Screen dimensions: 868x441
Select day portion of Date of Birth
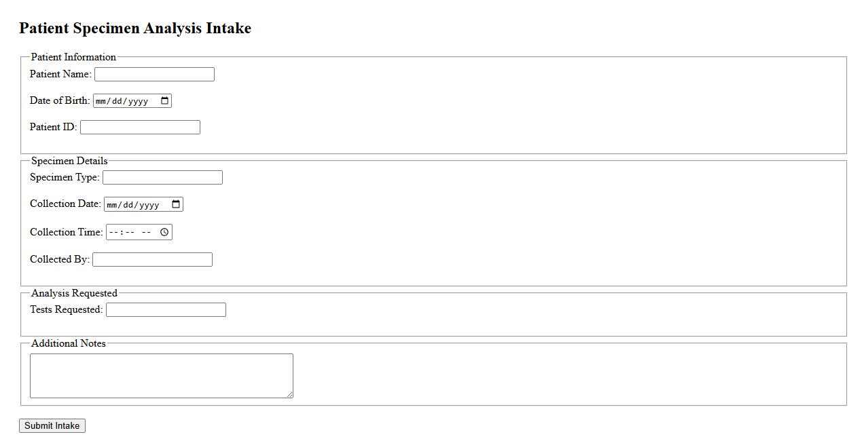(x=119, y=102)
